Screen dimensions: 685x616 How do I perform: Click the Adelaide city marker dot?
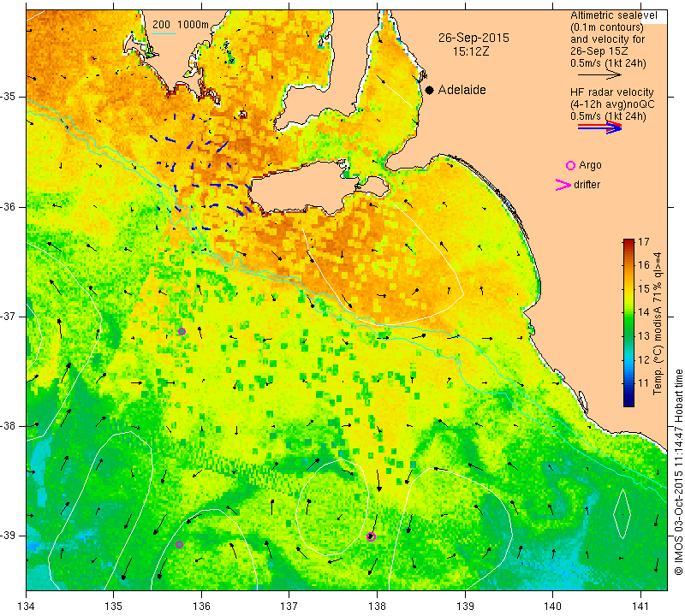430,90
